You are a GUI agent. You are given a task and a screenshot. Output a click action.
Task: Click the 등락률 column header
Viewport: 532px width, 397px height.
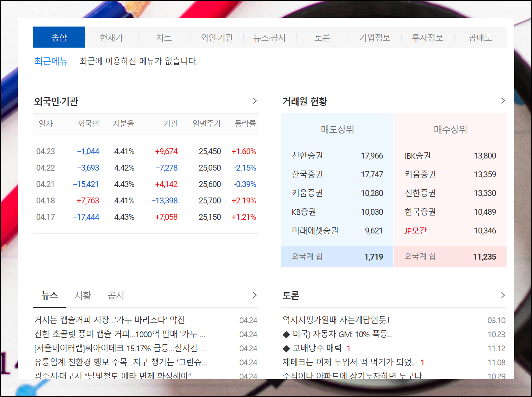245,124
